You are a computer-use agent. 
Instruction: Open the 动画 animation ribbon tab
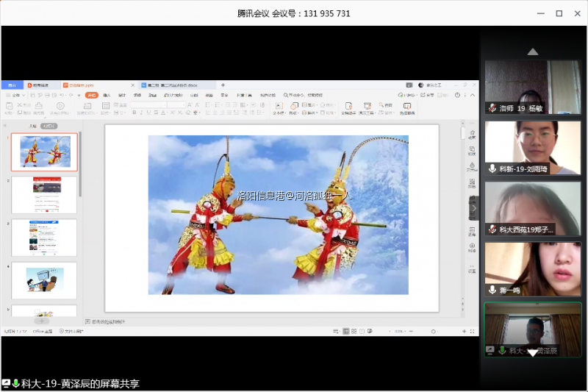point(152,96)
